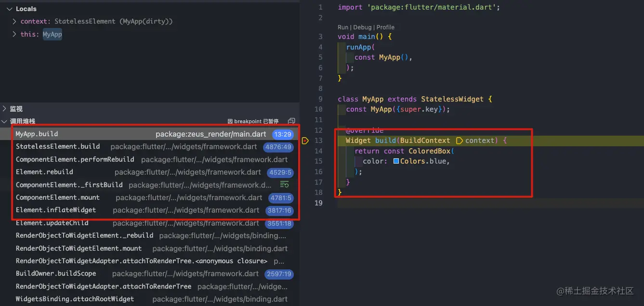Click 'ColoredBox(' on line 14
The width and height of the screenshot is (644, 306).
click(431, 151)
